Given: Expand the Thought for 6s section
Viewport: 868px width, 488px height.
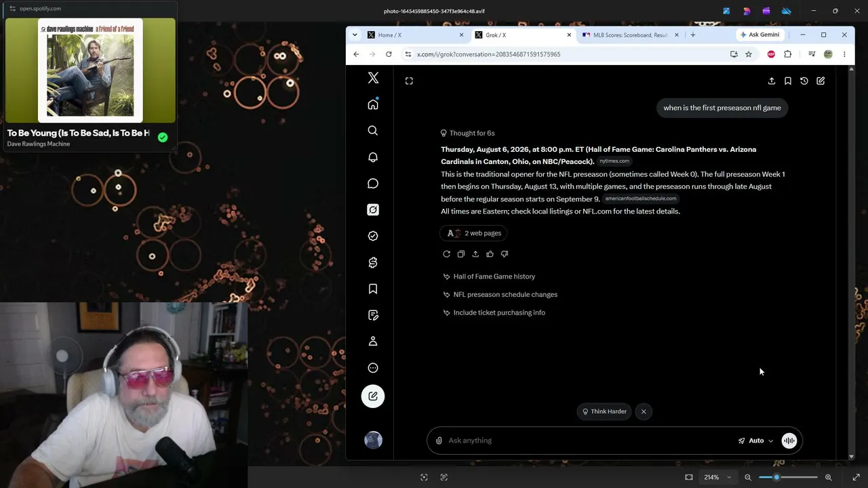Looking at the screenshot, I should coord(467,133).
